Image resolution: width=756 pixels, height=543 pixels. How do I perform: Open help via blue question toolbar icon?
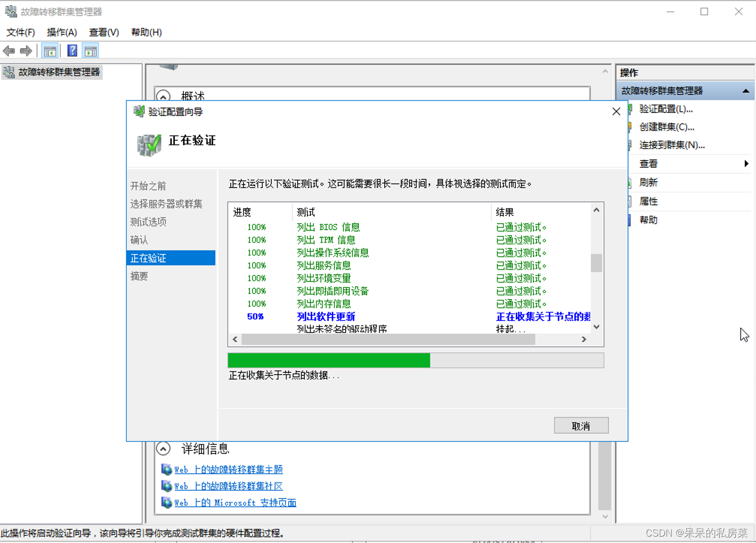[x=72, y=51]
